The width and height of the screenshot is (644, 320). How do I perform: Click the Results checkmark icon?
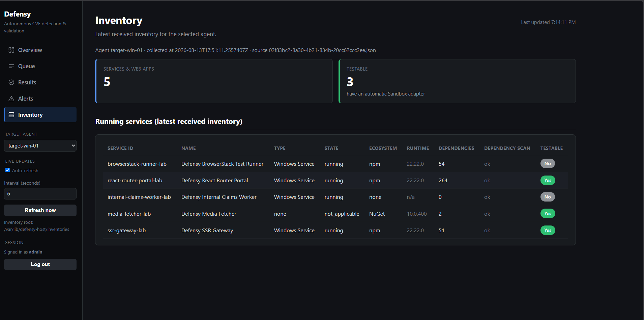pyautogui.click(x=11, y=82)
